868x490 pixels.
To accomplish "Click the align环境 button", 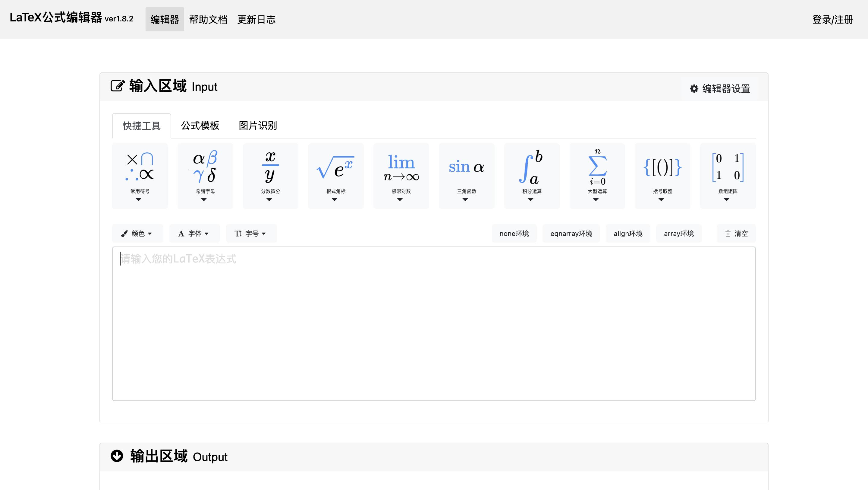I will click(628, 233).
